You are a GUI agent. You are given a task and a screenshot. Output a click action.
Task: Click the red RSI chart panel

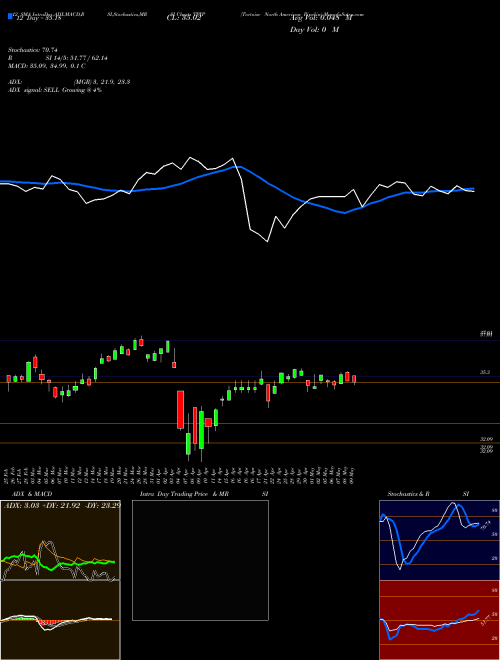pos(439,620)
